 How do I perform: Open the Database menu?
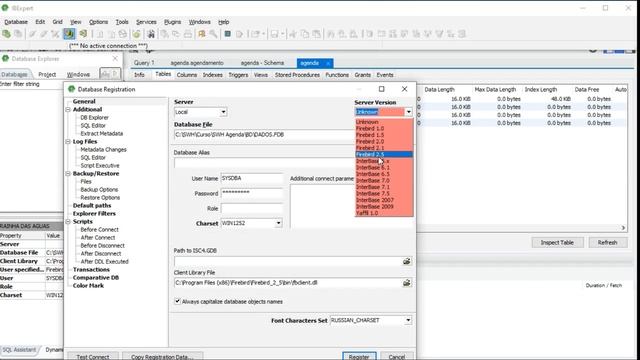tap(16, 22)
